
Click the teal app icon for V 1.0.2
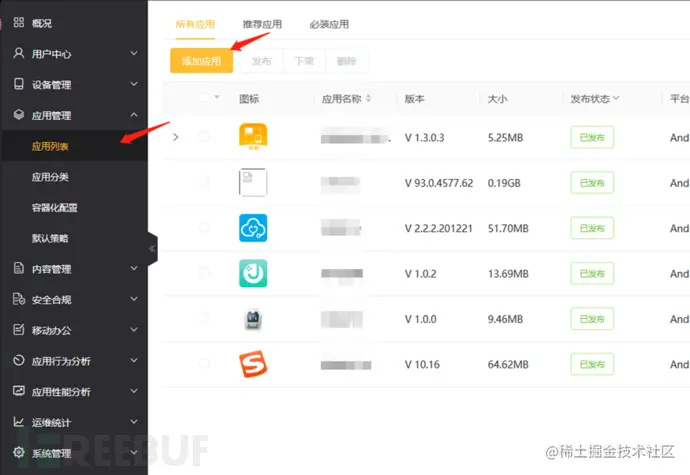coord(253,273)
